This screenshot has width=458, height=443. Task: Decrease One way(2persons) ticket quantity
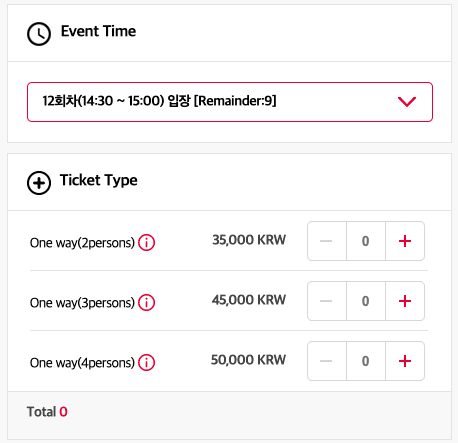(x=327, y=241)
